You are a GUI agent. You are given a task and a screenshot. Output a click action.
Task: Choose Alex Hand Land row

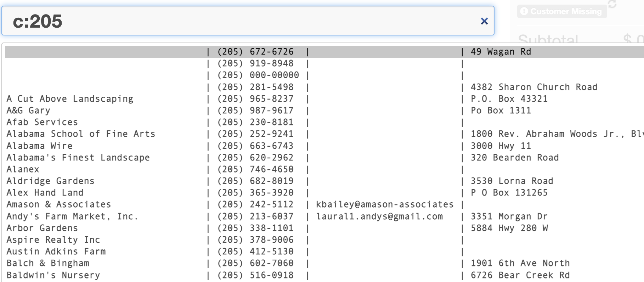tap(45, 193)
